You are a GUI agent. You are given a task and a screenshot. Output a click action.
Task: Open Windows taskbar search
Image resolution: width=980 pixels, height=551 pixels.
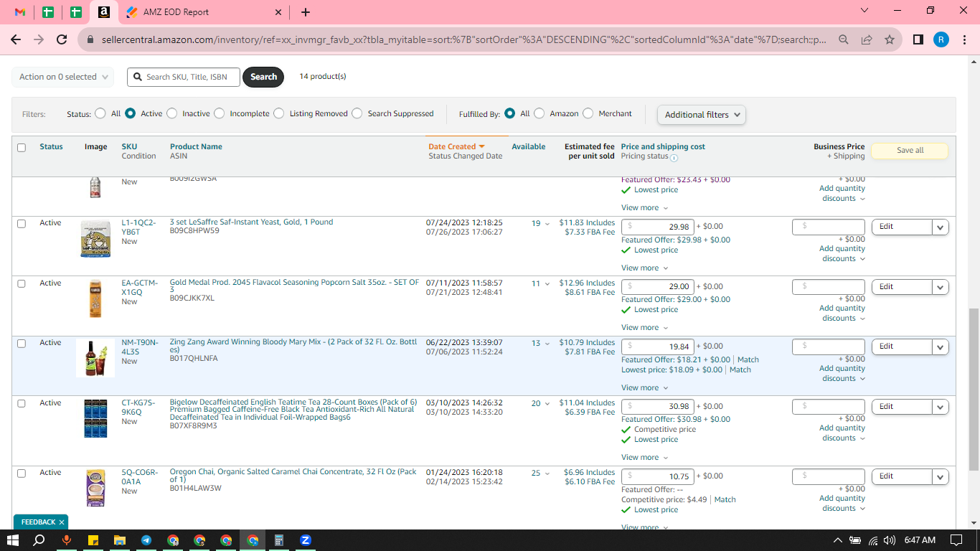click(x=39, y=540)
